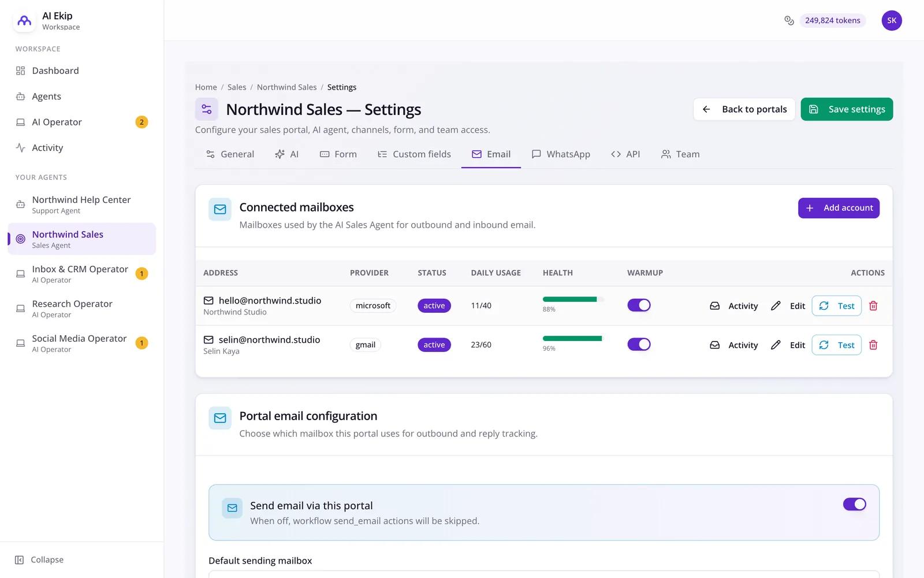Select the Social Media Operator agent
Viewport: 924px width, 578px height.
click(x=81, y=343)
